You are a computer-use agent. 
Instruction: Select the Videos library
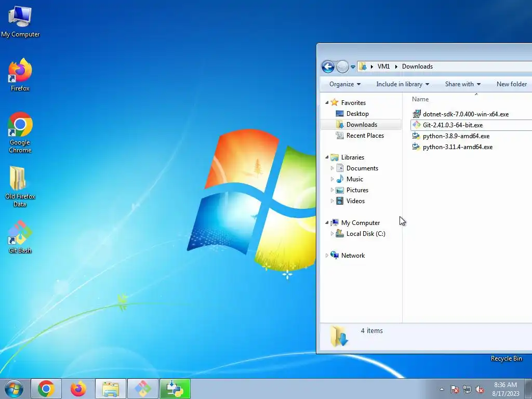(355, 201)
